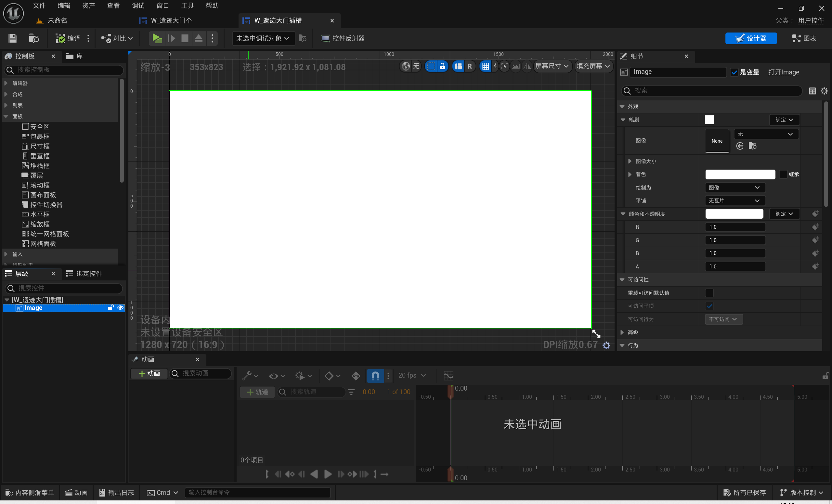
Task: Open the brush image asset dropdown showing 无
Action: [766, 134]
